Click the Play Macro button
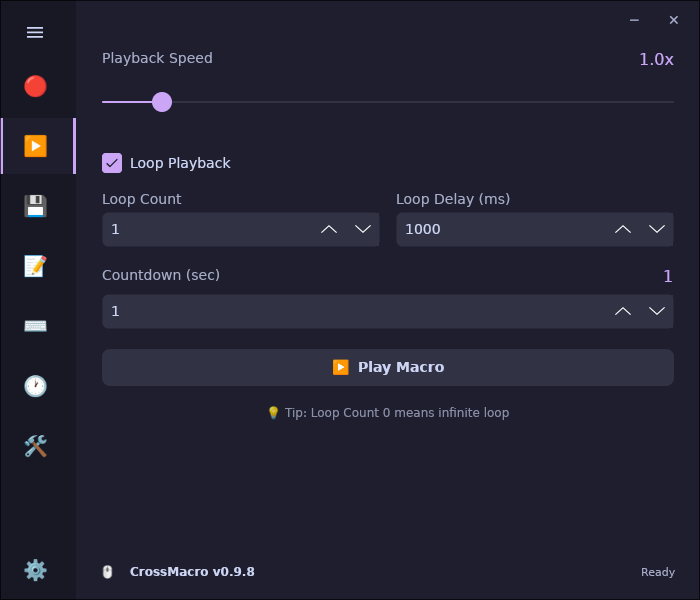 point(388,367)
